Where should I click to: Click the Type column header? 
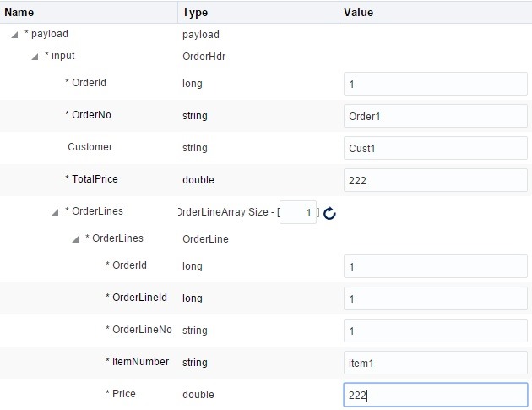tap(195, 13)
